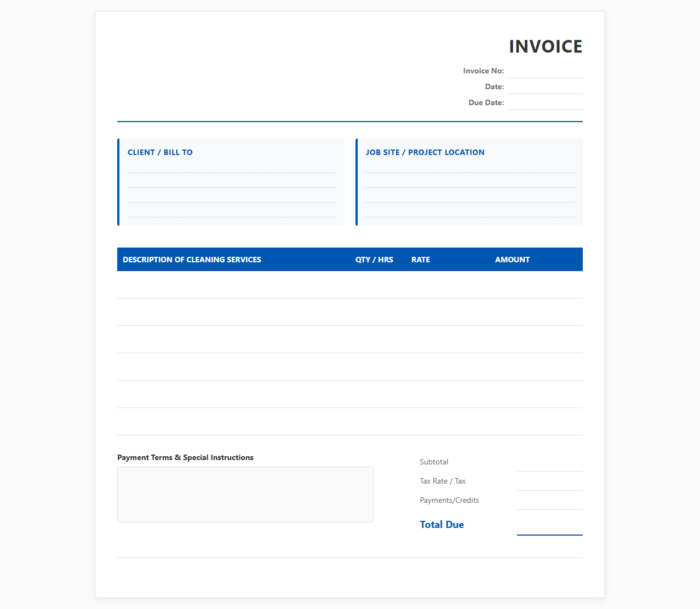
Task: Click the Invoice No: label
Action: 483,71
